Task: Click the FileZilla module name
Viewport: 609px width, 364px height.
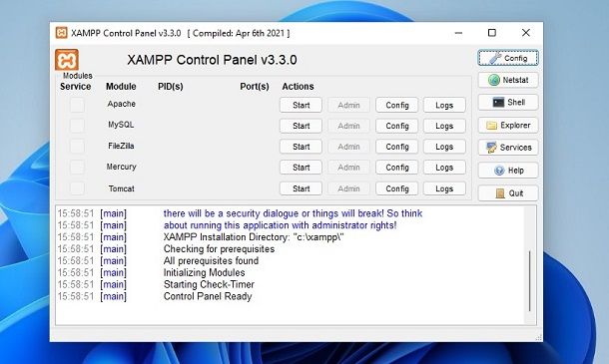Action: point(121,146)
